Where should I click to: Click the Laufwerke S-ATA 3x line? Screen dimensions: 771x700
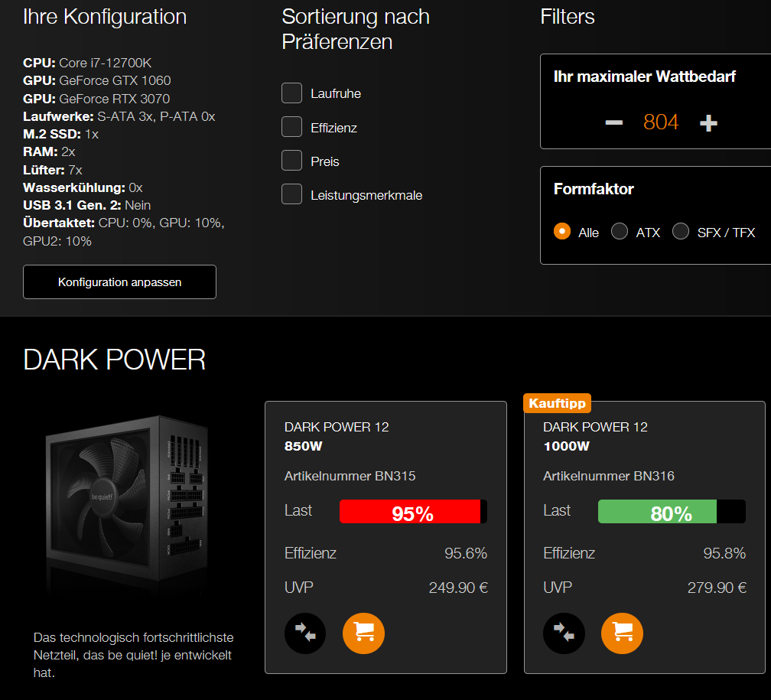click(x=119, y=116)
